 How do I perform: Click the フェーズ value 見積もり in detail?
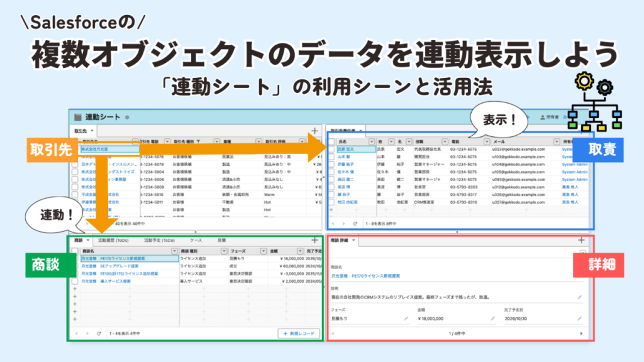[x=339, y=319]
